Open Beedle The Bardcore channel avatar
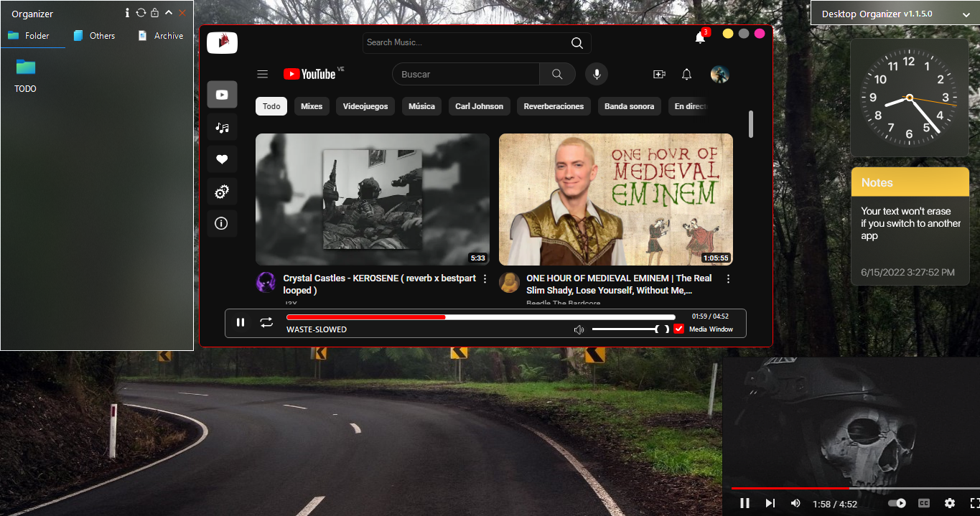 [509, 282]
